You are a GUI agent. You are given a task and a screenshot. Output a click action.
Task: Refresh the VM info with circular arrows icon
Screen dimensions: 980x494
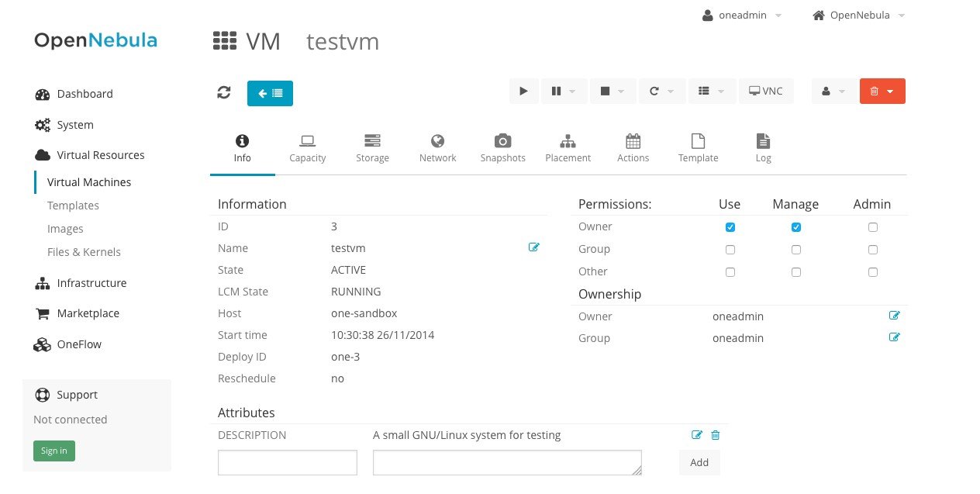[x=224, y=92]
